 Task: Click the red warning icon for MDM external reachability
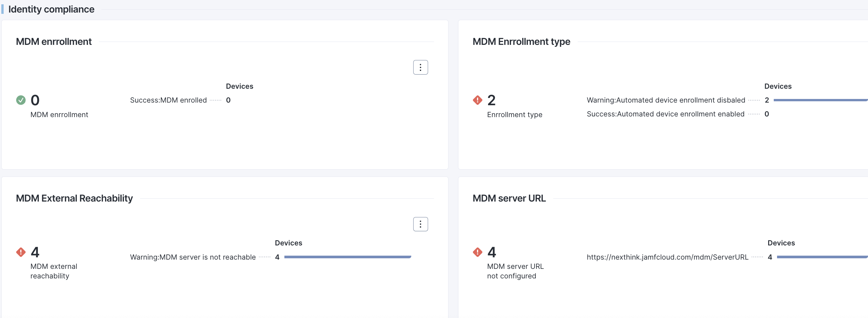(21, 252)
